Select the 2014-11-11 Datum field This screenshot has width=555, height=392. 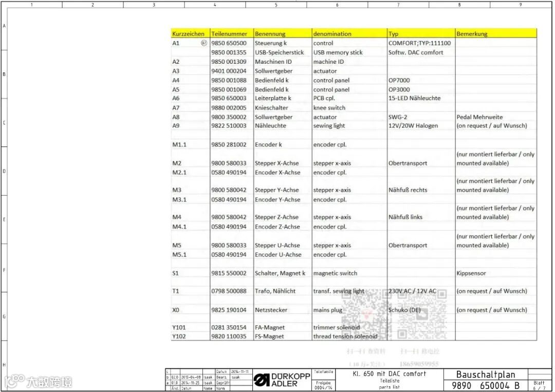point(239,371)
